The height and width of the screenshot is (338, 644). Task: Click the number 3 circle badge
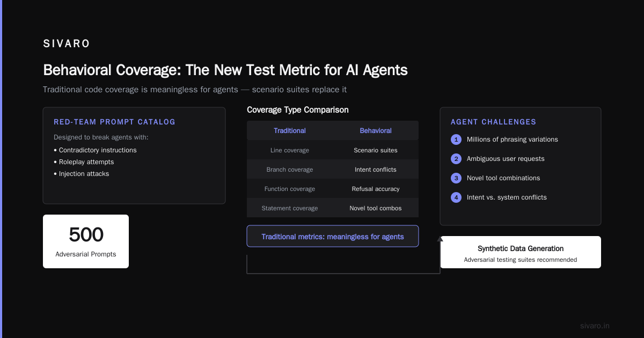[456, 178]
